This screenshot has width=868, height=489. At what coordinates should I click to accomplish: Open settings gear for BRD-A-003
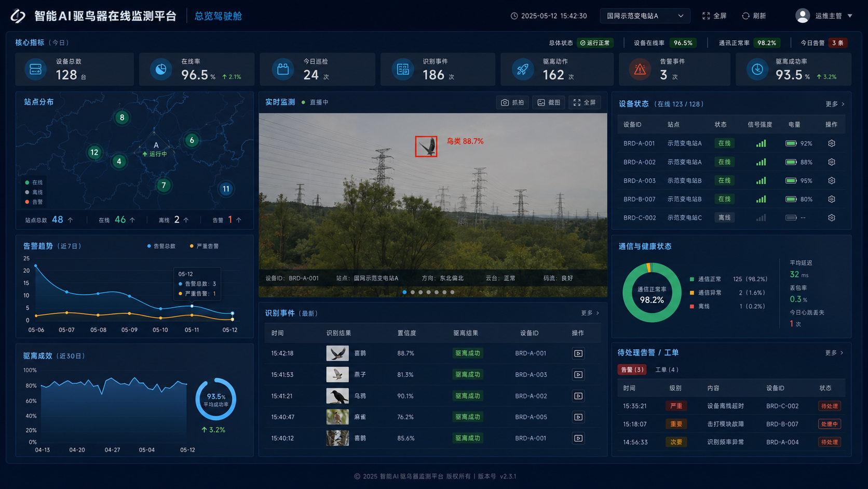coord(832,181)
